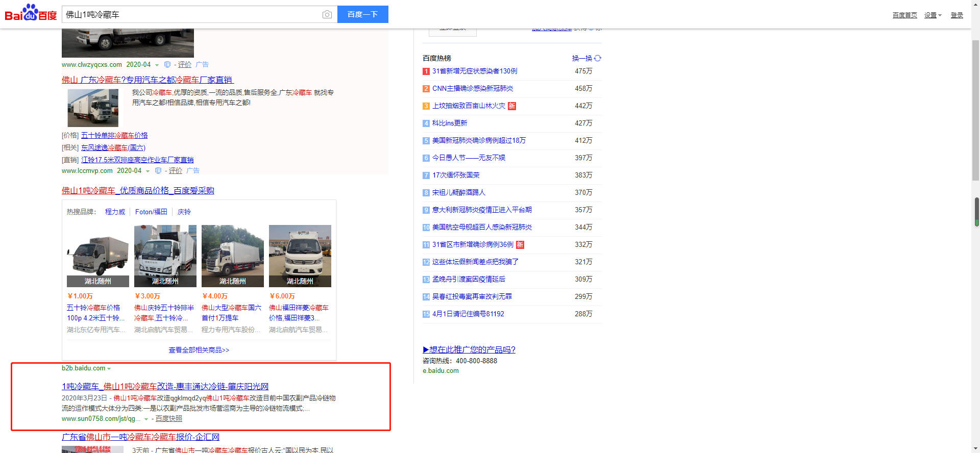980x453 pixels.
Task: Click 想在此推广您的产品吗? link
Action: (469, 349)
